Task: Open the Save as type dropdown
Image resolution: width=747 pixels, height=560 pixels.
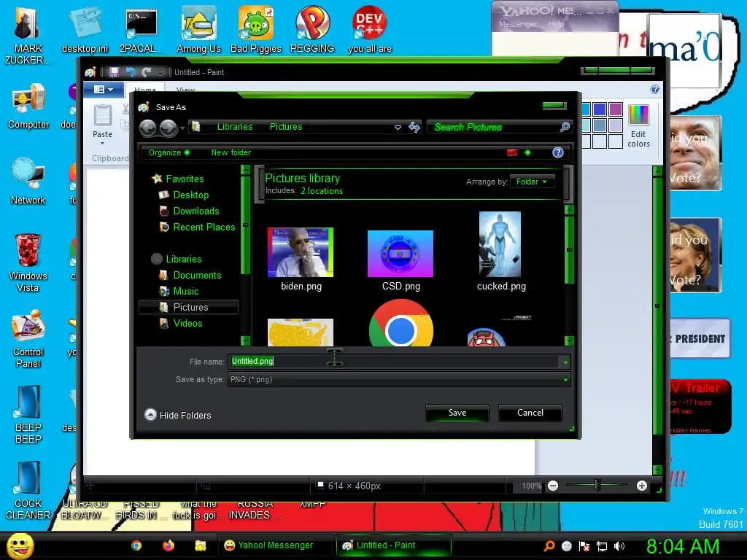Action: [x=399, y=379]
